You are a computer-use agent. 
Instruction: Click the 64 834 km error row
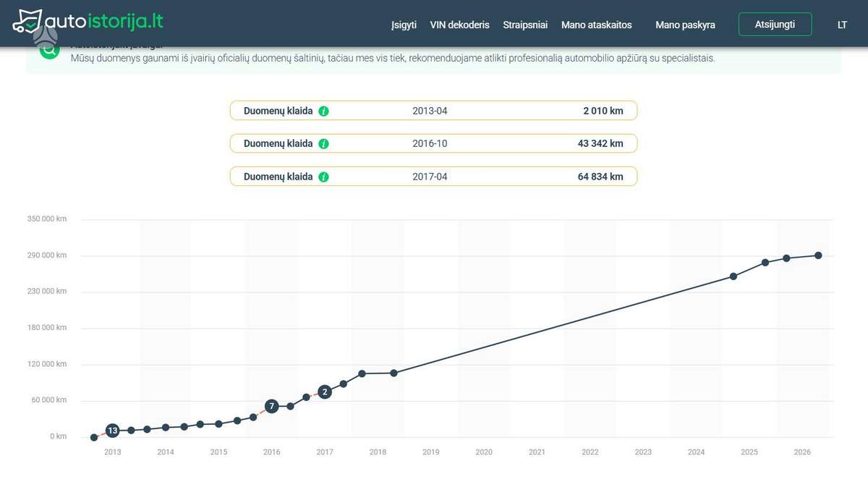(x=433, y=177)
